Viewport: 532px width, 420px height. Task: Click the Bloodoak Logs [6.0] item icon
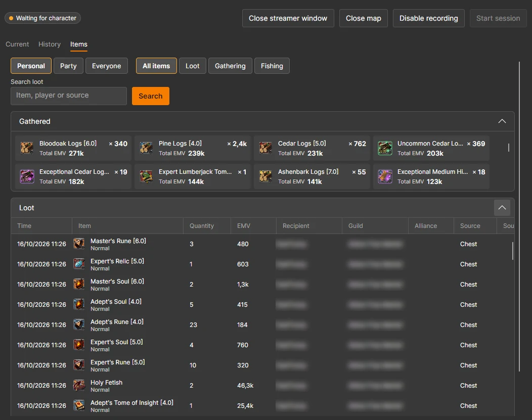(27, 148)
